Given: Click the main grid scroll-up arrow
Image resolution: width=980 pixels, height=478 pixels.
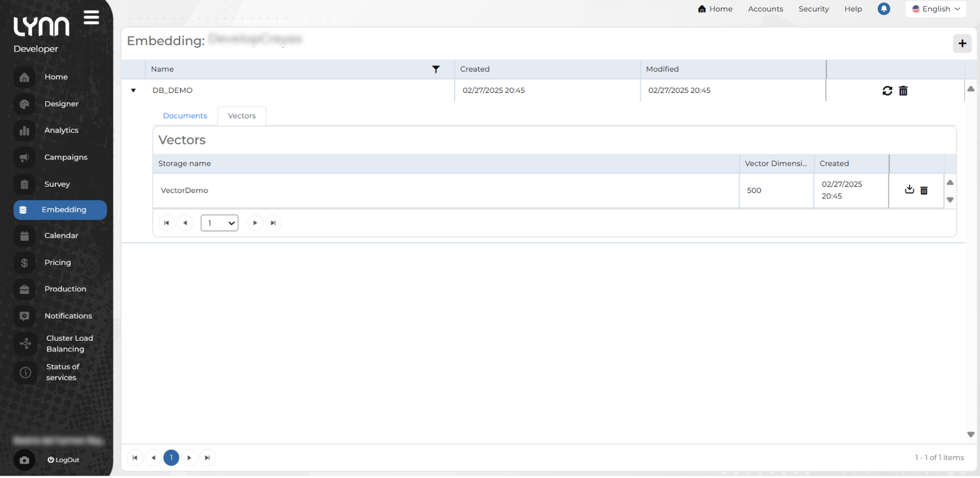Looking at the screenshot, I should (x=971, y=89).
